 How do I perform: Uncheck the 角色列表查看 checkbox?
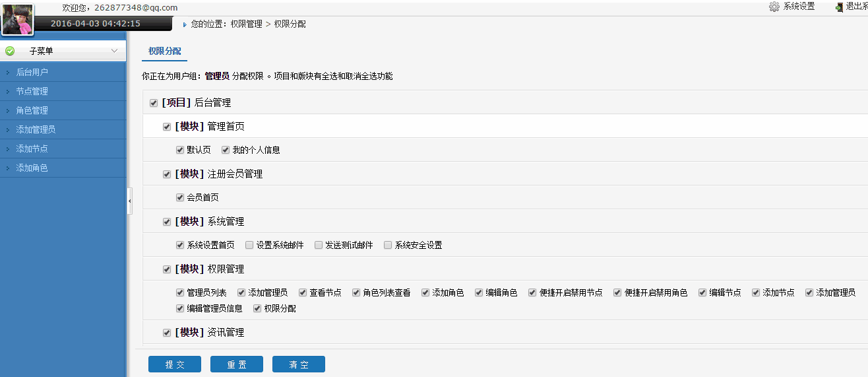(356, 292)
